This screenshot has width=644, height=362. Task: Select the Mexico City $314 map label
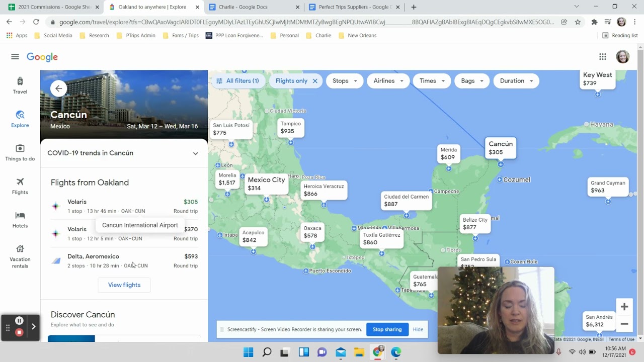tap(266, 184)
